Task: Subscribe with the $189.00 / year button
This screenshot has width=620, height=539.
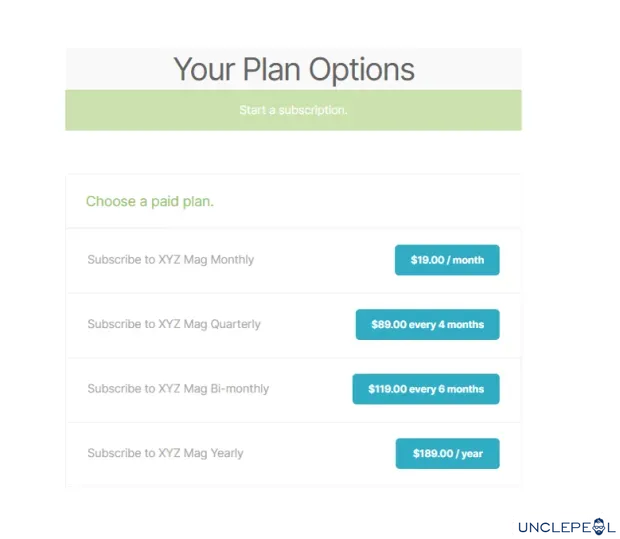Action: [x=447, y=454]
